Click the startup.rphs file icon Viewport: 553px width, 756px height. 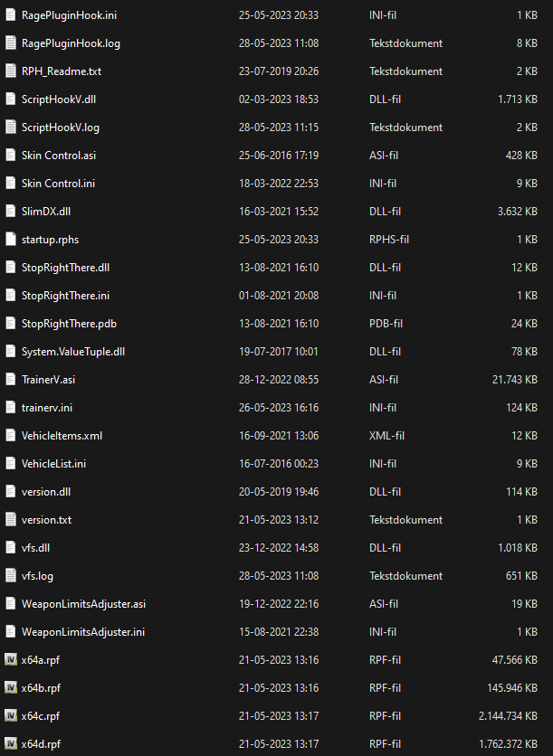10,240
